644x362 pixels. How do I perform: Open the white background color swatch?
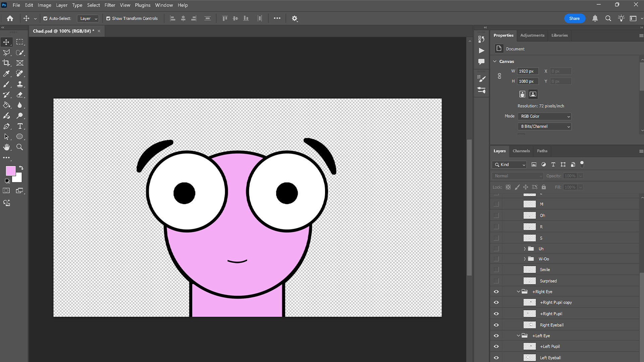point(19,179)
